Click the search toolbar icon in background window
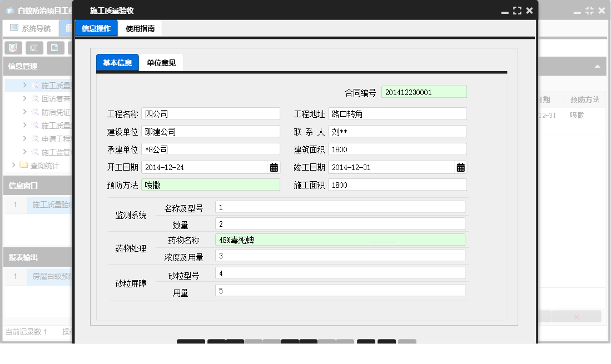611x364 pixels. click(x=13, y=48)
